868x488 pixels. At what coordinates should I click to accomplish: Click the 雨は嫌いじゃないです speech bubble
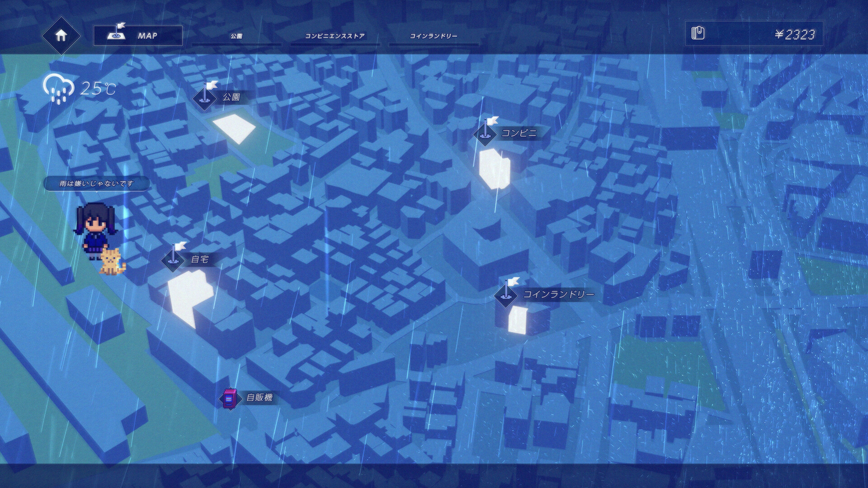click(x=95, y=183)
